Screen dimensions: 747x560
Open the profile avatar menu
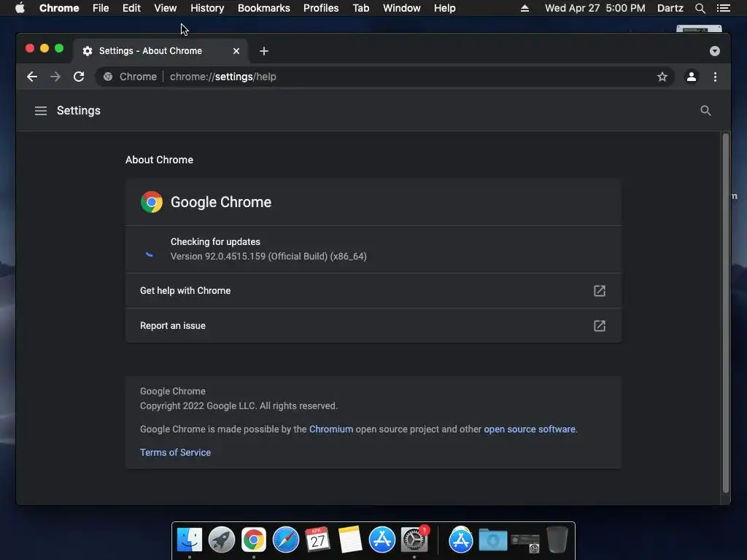[x=692, y=77]
